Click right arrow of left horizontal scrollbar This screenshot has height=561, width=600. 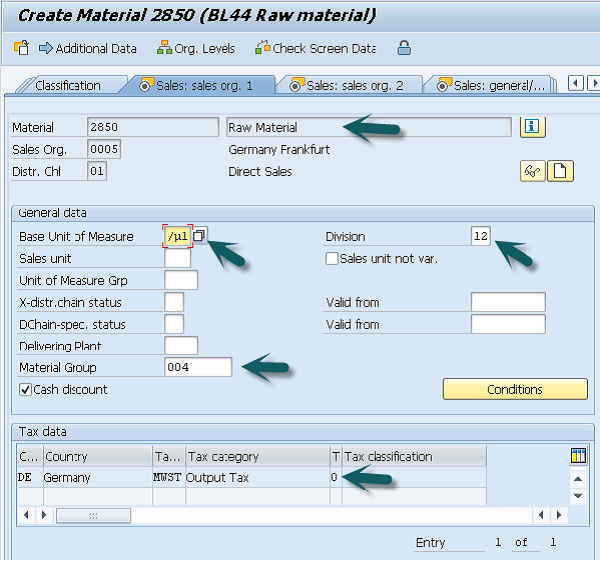tap(44, 515)
